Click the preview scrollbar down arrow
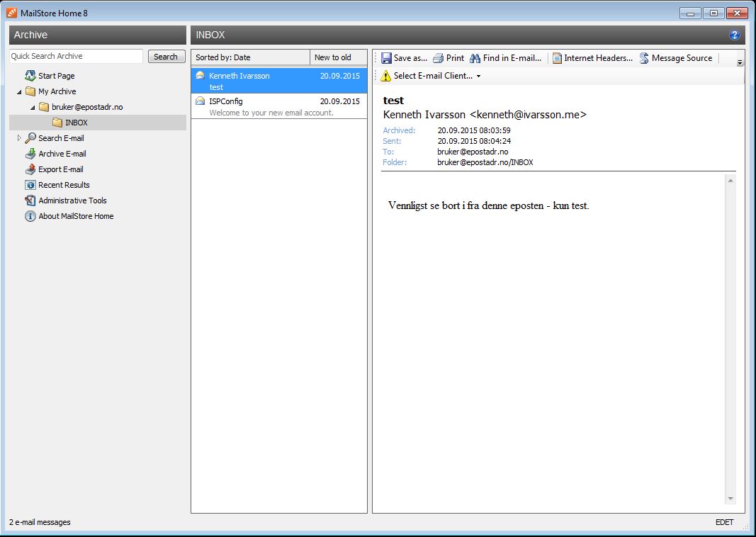This screenshot has width=756, height=537. tap(730, 499)
